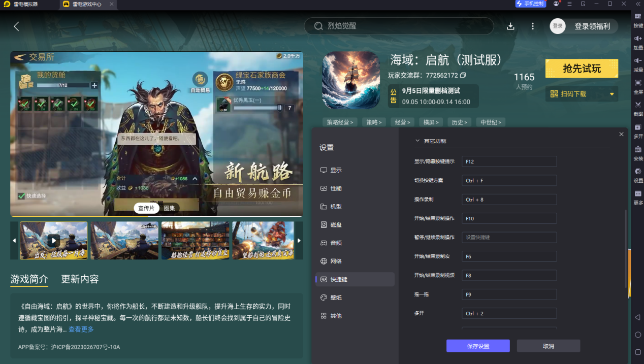Open the 多开 multi-instance tool
Screen dimensions: 644x364
[x=638, y=127]
